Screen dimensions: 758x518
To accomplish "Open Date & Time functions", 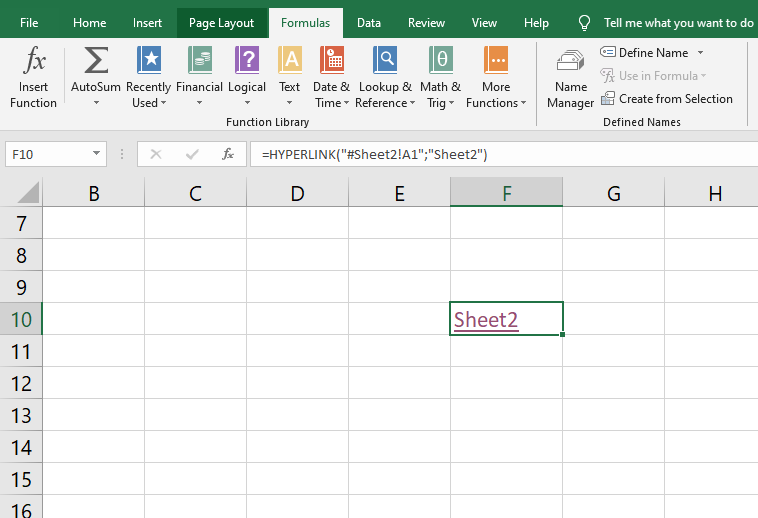I will 332,78.
